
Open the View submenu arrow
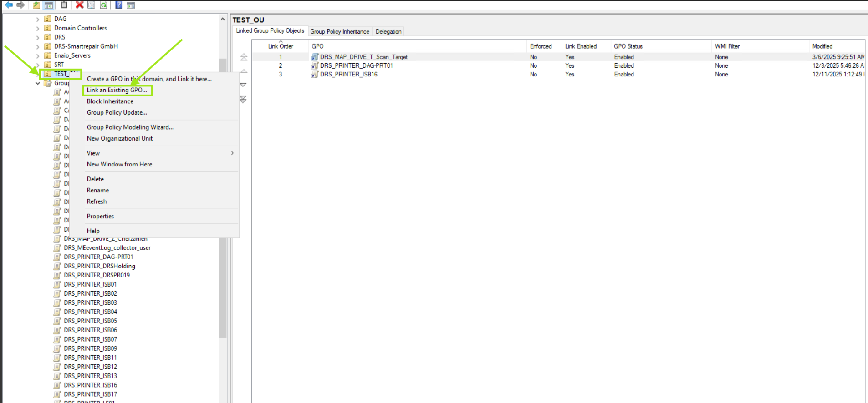232,153
